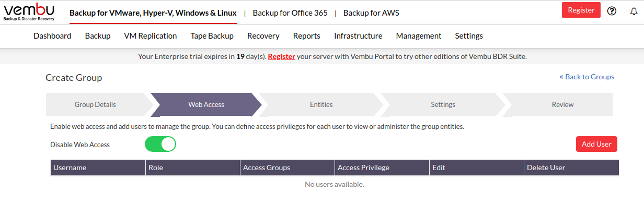Screen dimensions: 644x203
Task: Switch to Backup for AWS tab
Action: click(371, 13)
